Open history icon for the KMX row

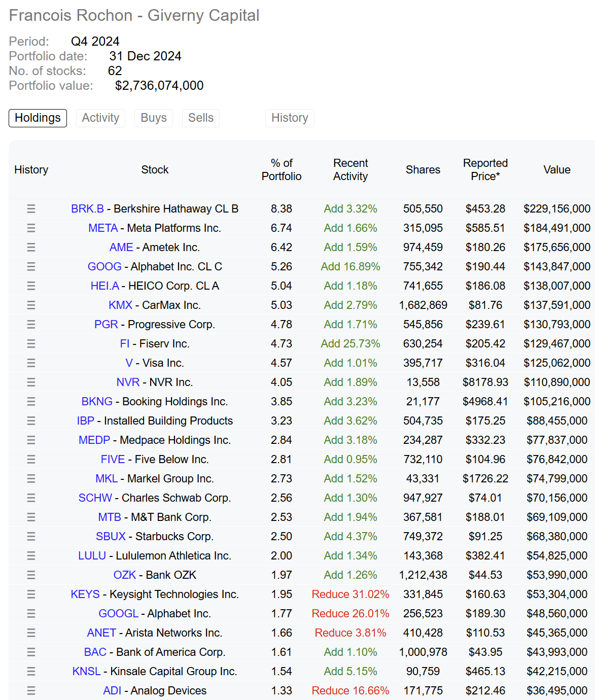tap(31, 305)
